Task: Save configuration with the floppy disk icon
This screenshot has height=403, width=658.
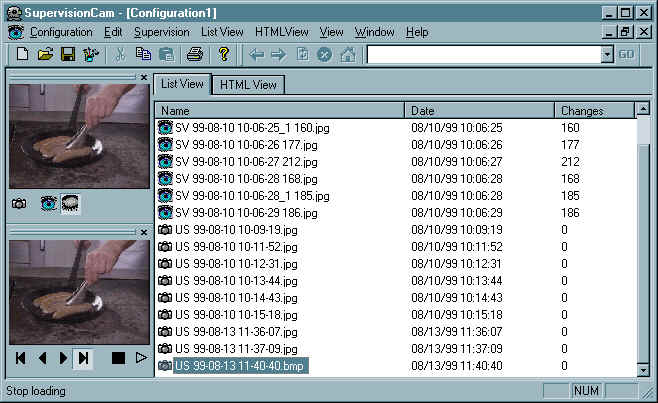Action: coord(68,54)
